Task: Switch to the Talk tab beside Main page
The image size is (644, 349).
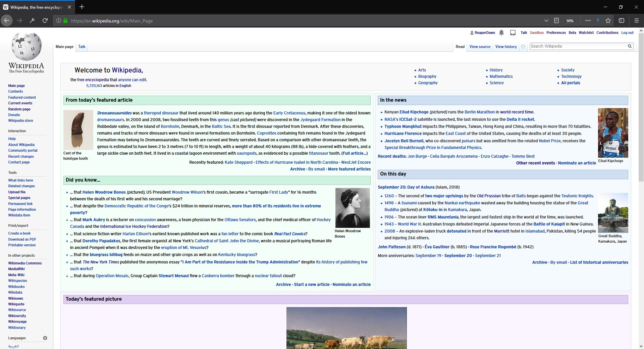Action: point(82,47)
